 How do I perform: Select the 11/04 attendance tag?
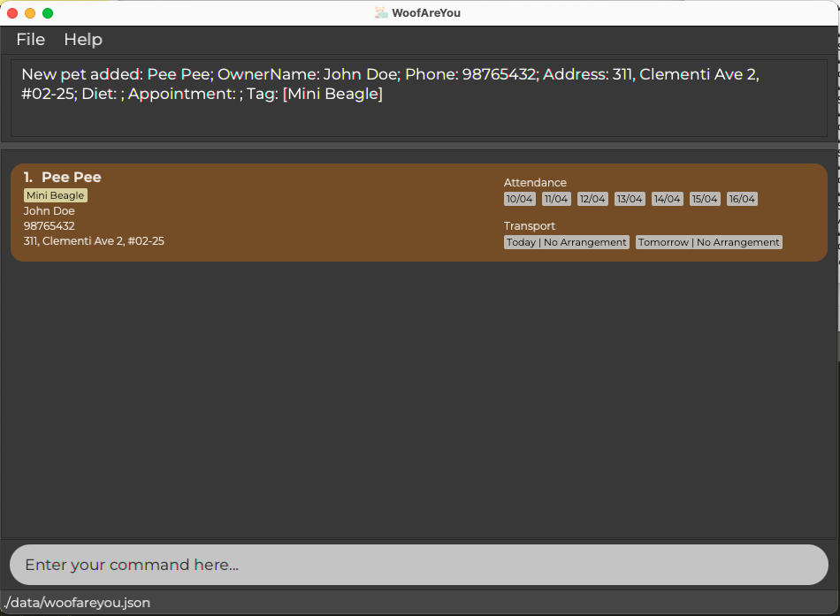pos(556,199)
